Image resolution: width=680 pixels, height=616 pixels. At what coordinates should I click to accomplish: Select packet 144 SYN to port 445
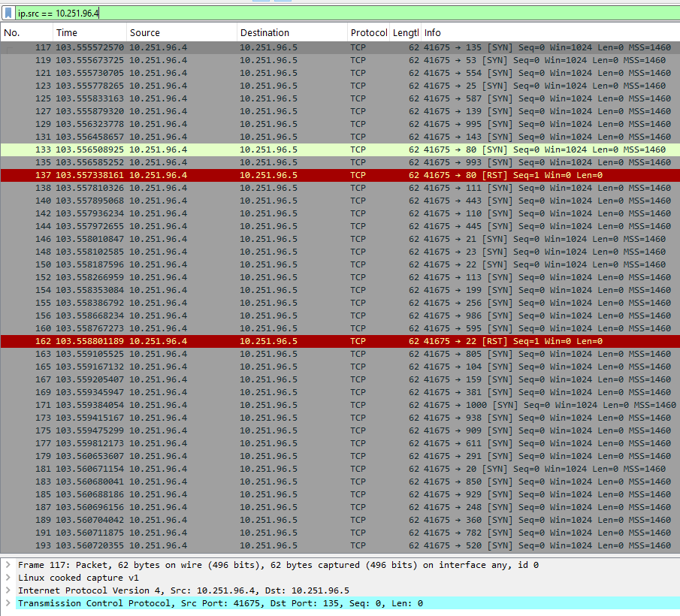(340, 226)
